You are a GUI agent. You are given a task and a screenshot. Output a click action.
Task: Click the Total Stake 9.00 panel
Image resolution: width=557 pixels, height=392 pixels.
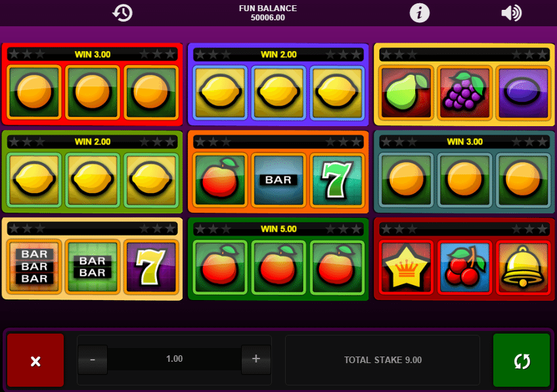[382, 360]
